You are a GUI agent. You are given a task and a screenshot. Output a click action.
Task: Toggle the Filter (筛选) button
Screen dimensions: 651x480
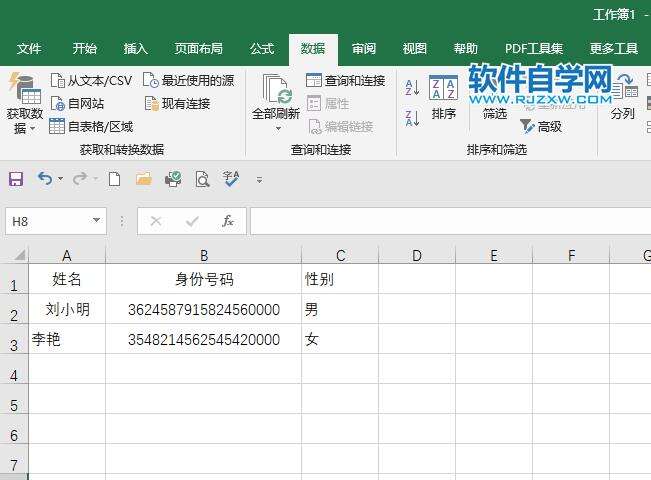(495, 113)
